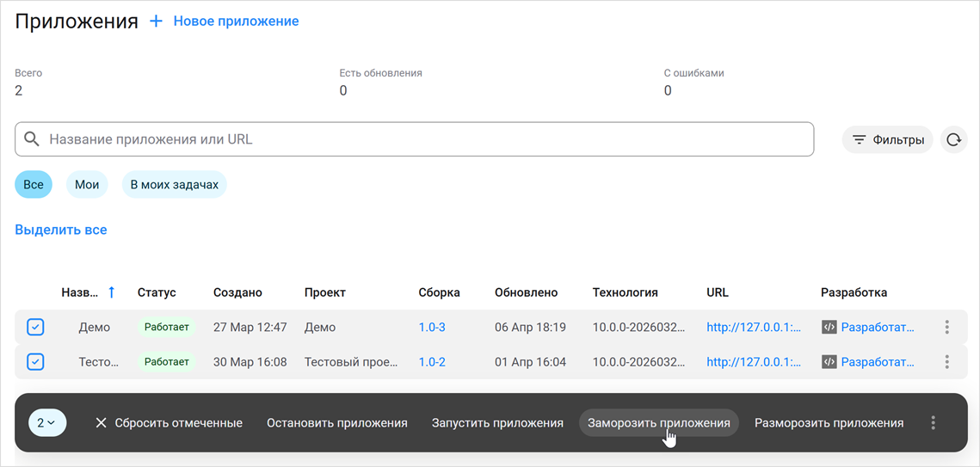The width and height of the screenshot is (980, 467).
Task: Click the Технология column header
Action: pos(625,292)
